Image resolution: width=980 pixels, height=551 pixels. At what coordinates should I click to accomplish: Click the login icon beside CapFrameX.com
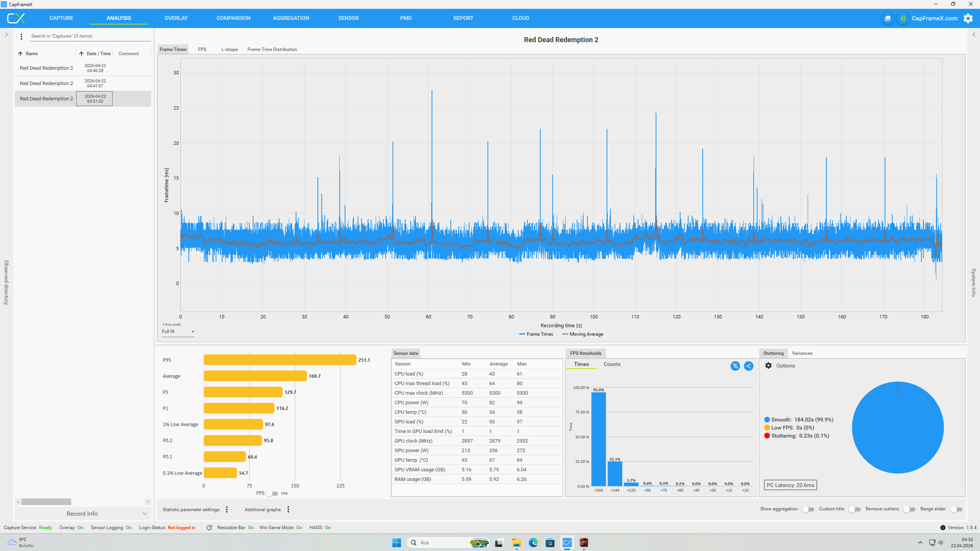[903, 18]
